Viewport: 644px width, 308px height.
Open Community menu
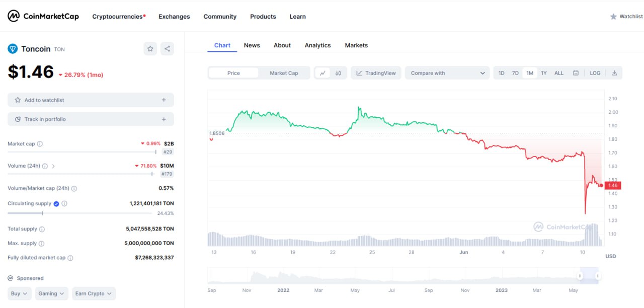point(220,17)
